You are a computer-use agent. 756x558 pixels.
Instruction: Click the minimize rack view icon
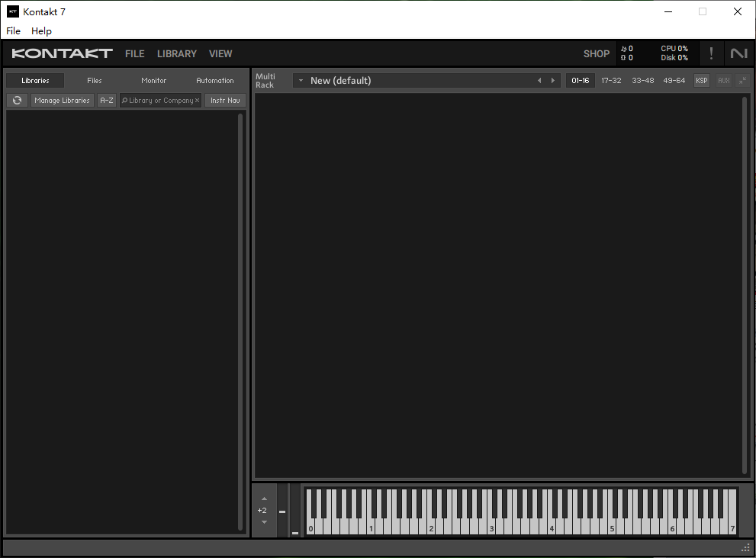(x=743, y=81)
